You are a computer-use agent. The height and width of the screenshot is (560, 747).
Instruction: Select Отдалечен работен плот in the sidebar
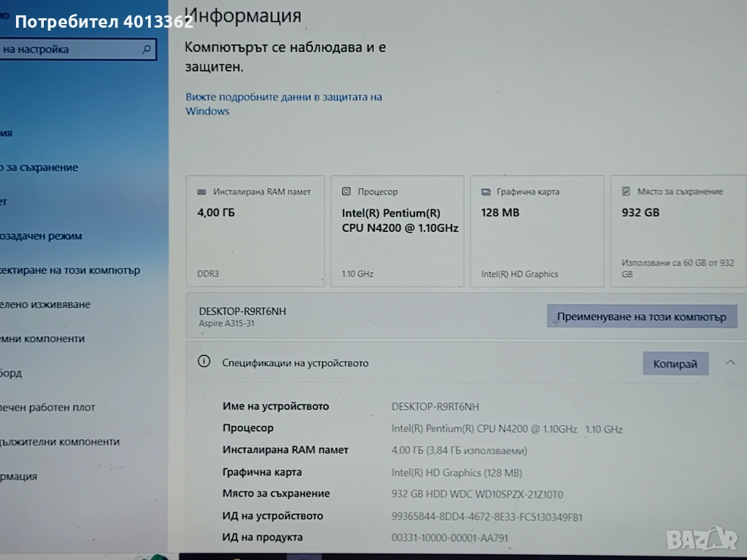point(48,407)
